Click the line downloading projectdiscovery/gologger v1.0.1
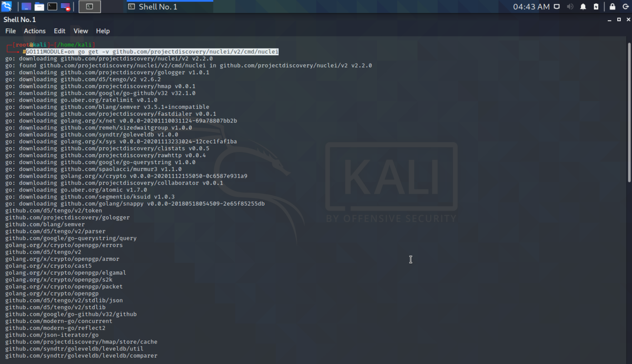This screenshot has width=632, height=364. coord(107,73)
